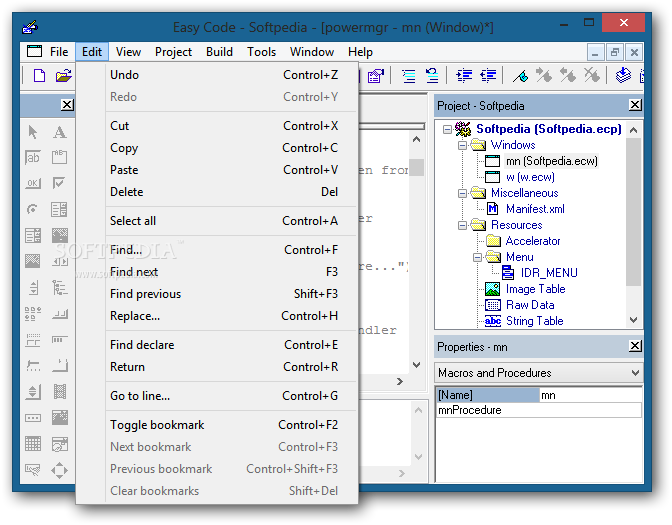Select the grid control tool in toolbox

(x=33, y=444)
